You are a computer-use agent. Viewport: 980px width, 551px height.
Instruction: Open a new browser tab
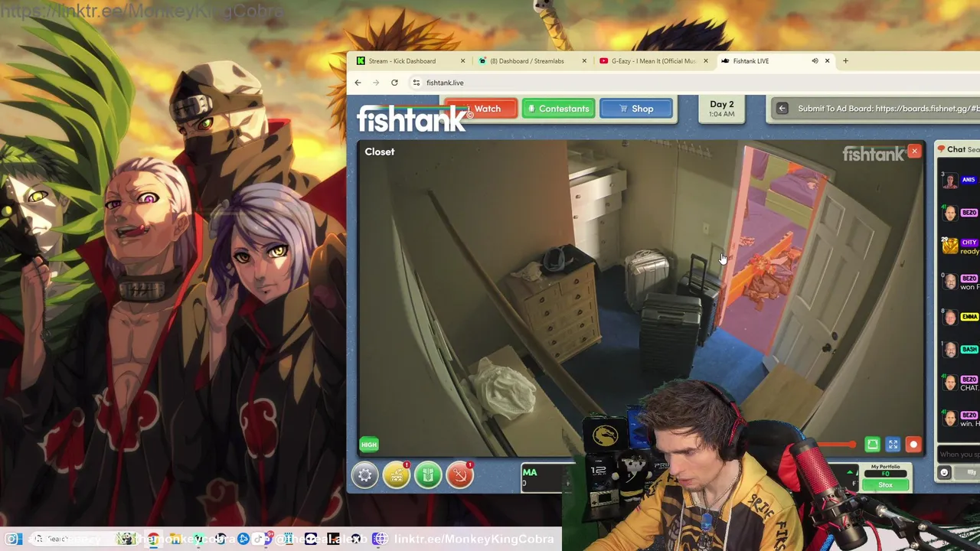click(x=845, y=61)
